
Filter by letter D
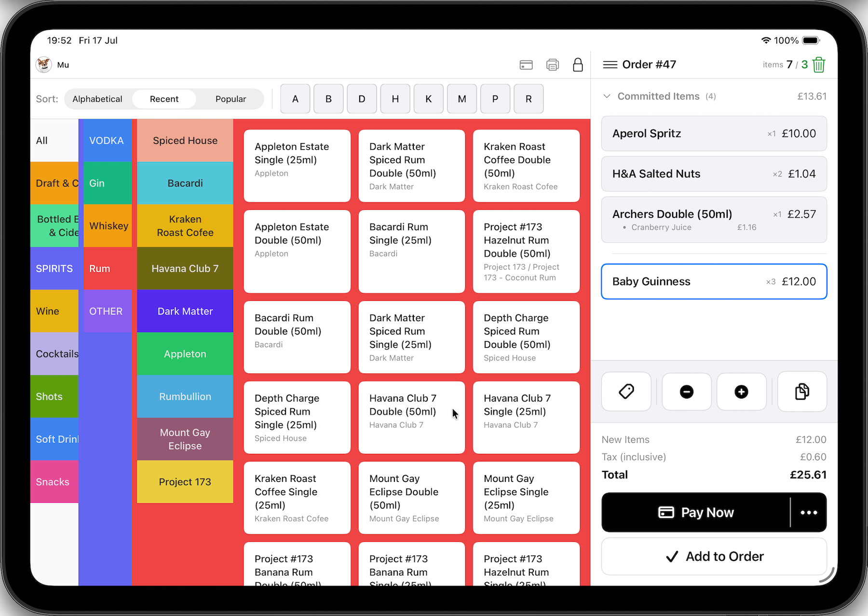(362, 99)
